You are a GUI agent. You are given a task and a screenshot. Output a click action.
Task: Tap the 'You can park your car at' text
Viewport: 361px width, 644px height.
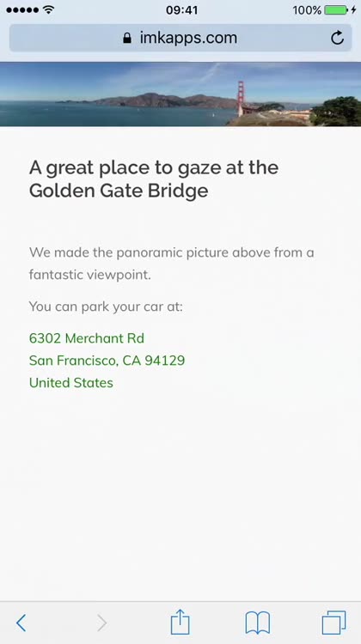click(106, 307)
